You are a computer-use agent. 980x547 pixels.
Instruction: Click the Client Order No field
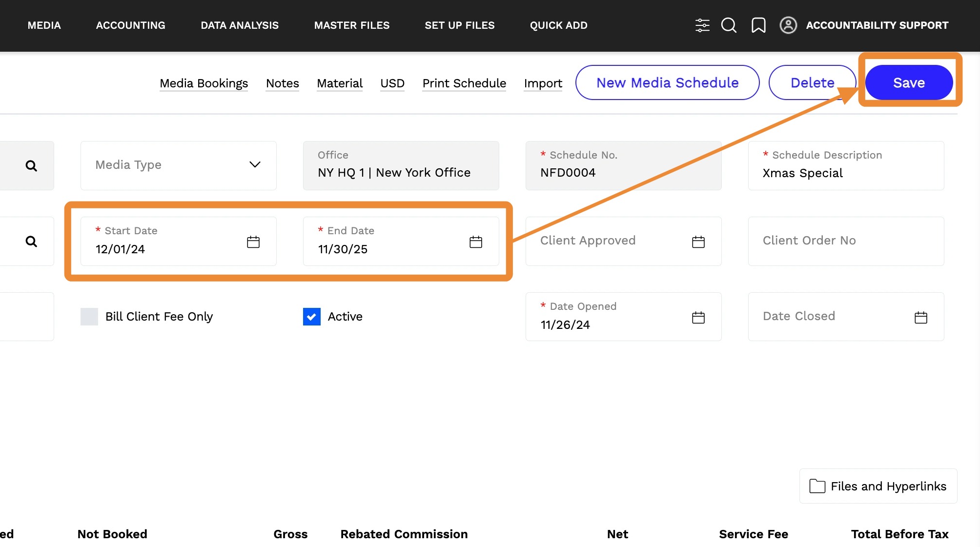point(846,241)
